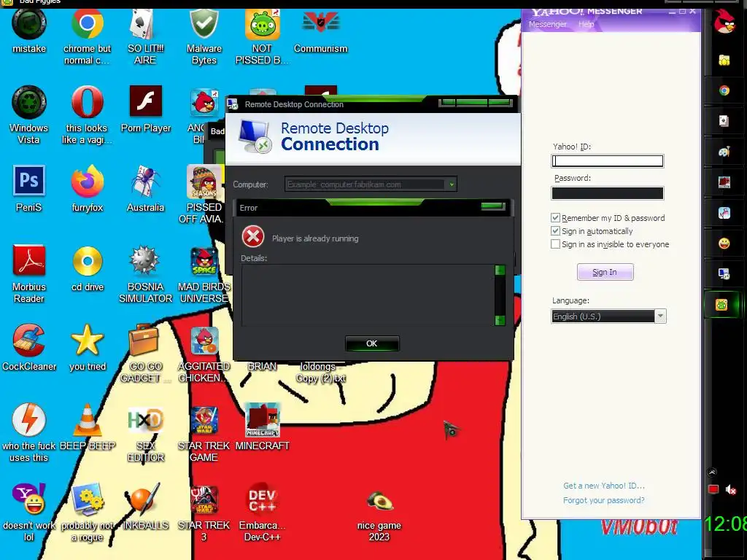
Task: Show hidden tray icons arrow
Action: coord(712,472)
